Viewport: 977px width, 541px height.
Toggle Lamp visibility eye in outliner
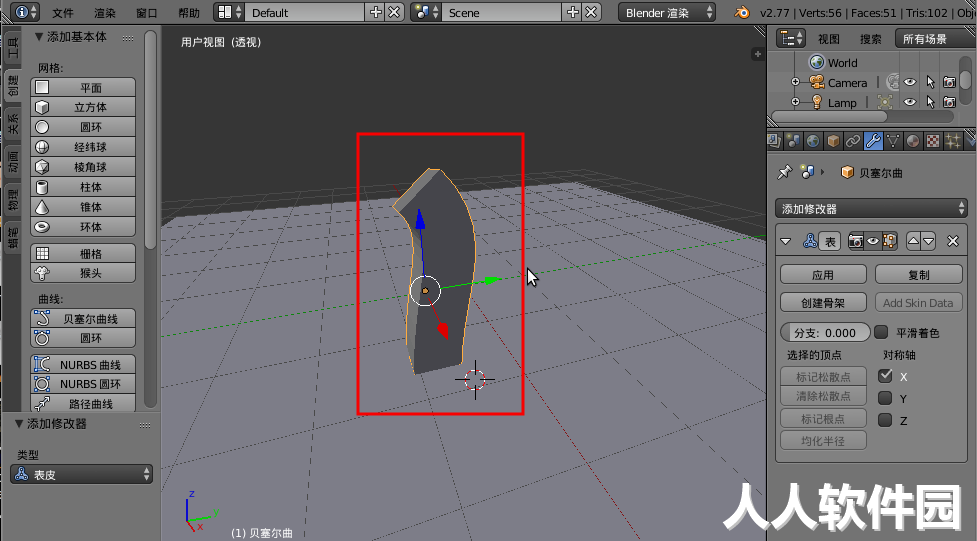click(x=910, y=102)
